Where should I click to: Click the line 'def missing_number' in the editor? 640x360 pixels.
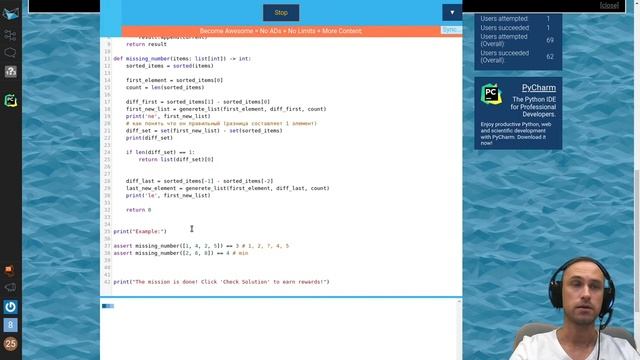[x=182, y=59]
